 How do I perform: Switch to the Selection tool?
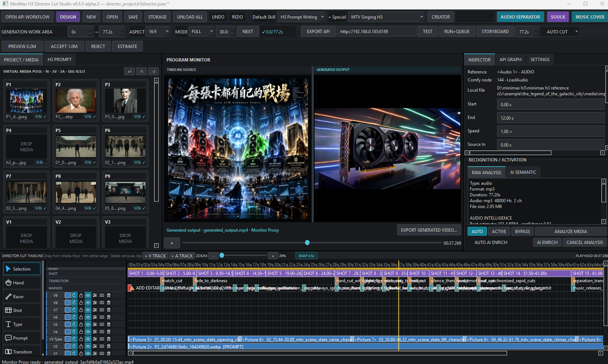click(22, 269)
